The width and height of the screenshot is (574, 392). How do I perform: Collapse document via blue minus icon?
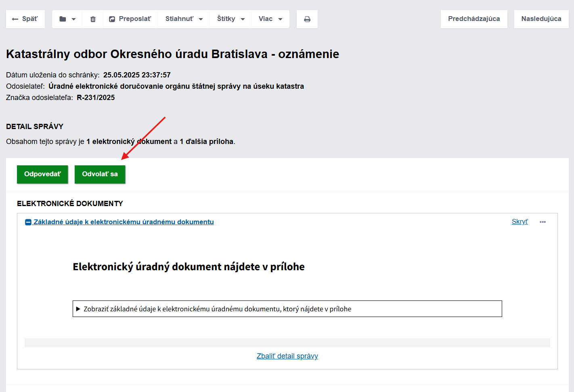click(x=28, y=222)
